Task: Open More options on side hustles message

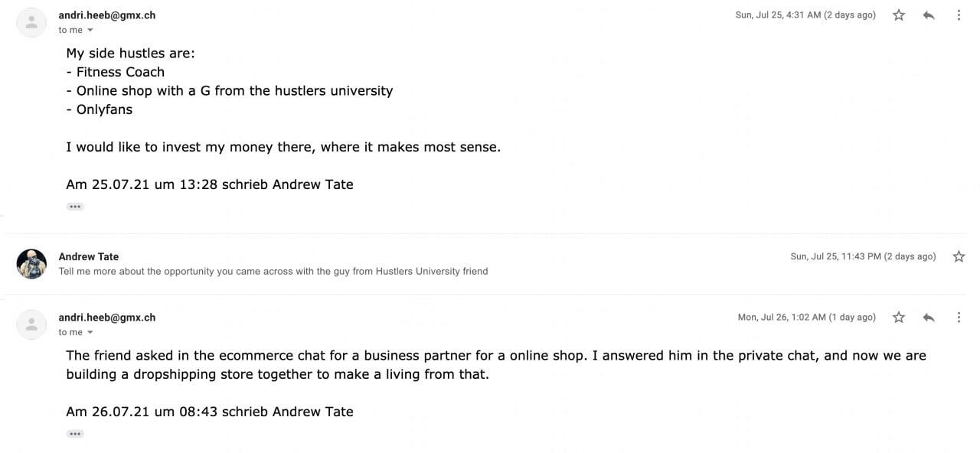Action: [959, 15]
